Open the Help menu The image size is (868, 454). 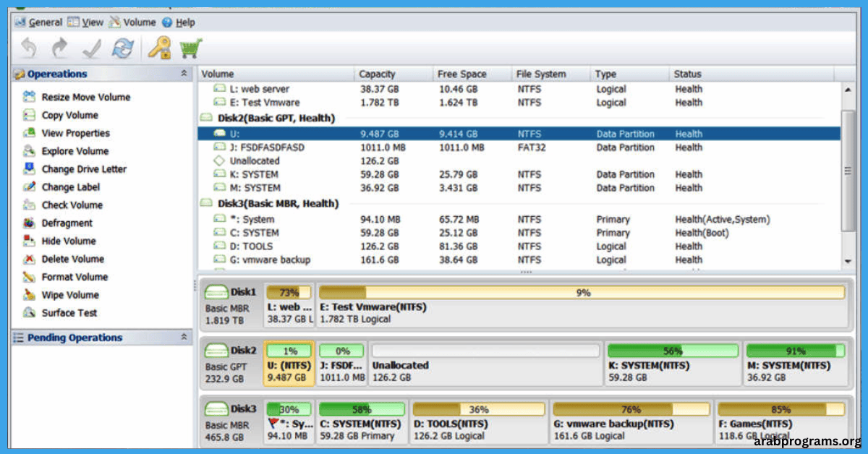(179, 22)
